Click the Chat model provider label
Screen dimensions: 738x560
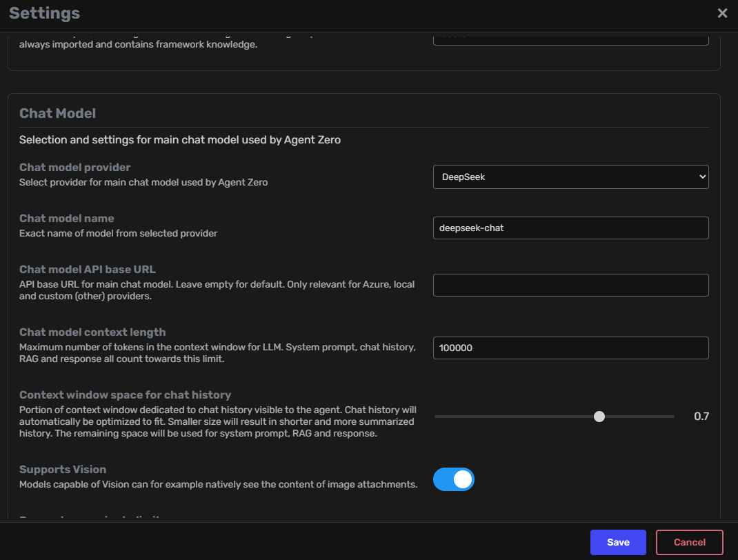click(74, 167)
